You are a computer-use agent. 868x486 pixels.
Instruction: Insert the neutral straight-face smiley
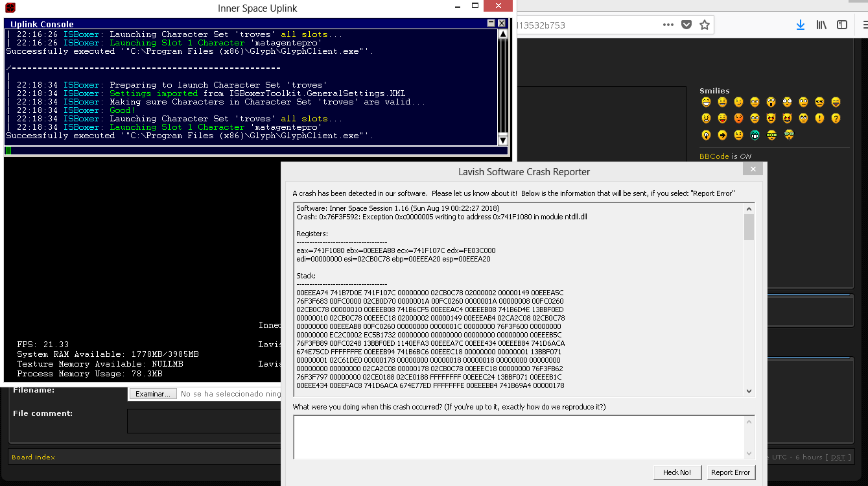pyautogui.click(x=738, y=135)
